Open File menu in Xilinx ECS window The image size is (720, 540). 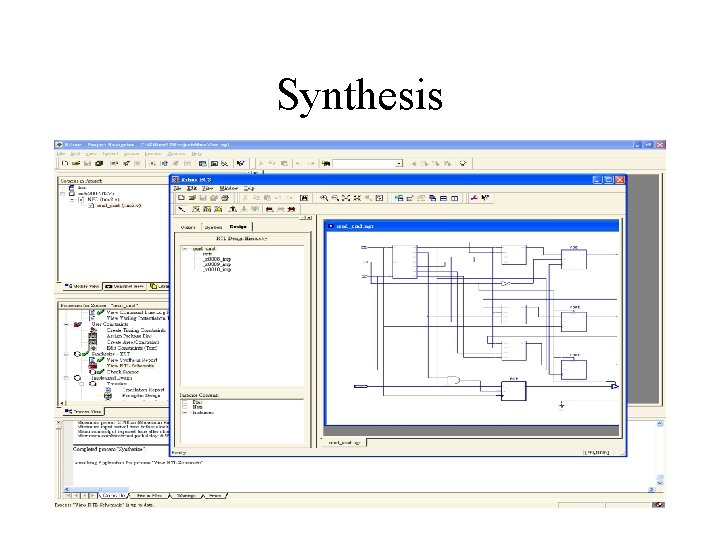(177, 188)
